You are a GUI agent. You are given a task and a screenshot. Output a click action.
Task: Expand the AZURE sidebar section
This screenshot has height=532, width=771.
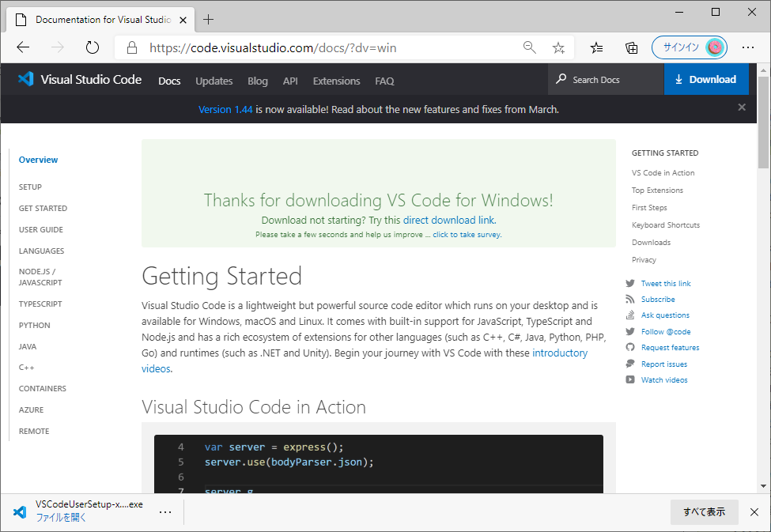click(x=31, y=409)
